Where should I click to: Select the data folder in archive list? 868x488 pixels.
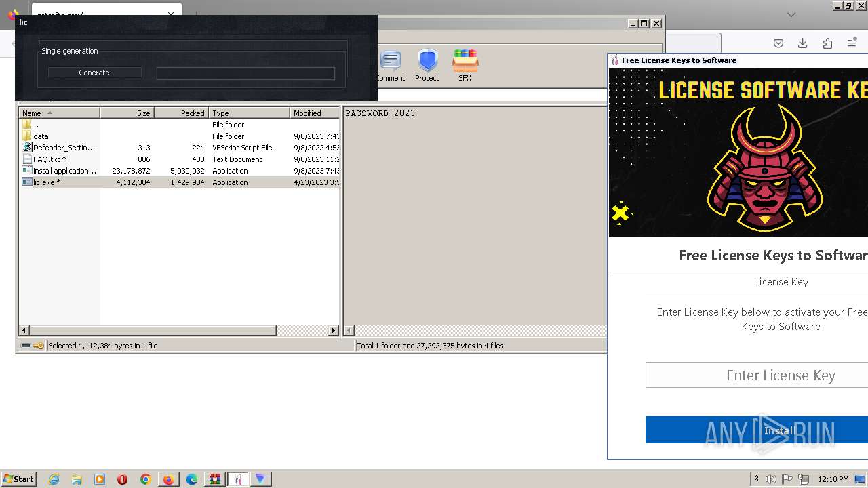pos(180,136)
